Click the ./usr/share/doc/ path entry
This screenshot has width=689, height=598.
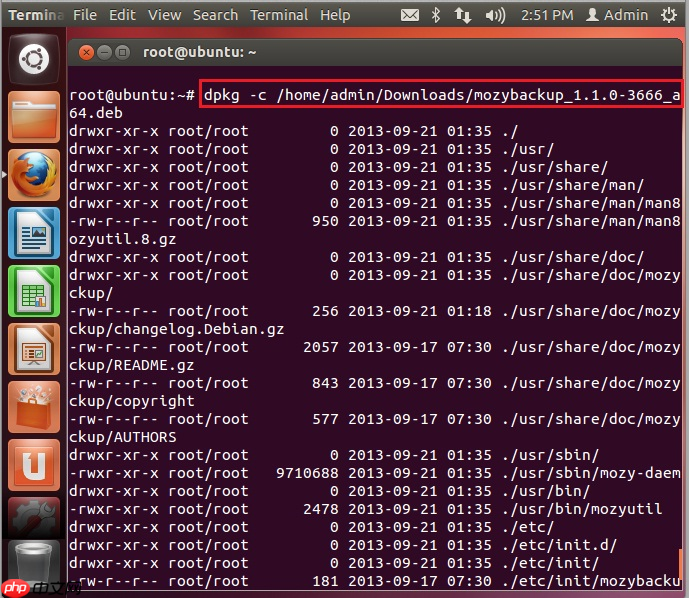(573, 257)
